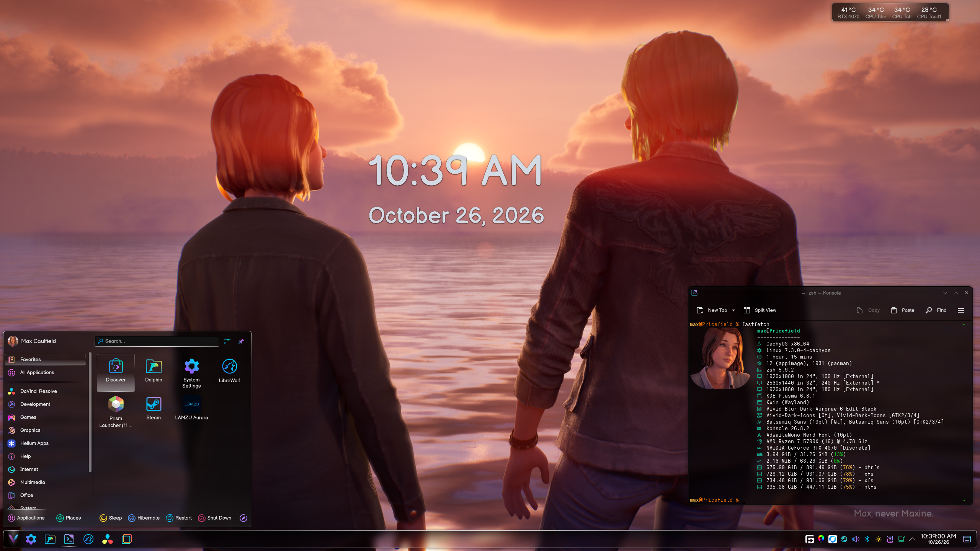Click the Restart button

pyautogui.click(x=179, y=518)
